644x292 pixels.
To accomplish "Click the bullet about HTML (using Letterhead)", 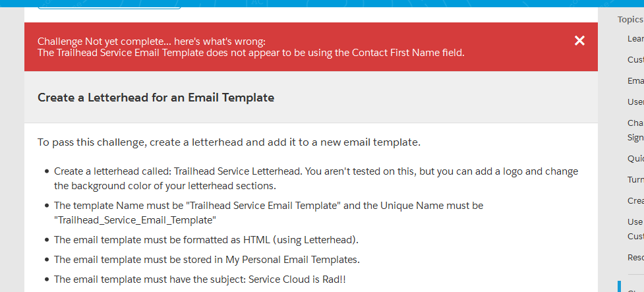I will 206,239.
